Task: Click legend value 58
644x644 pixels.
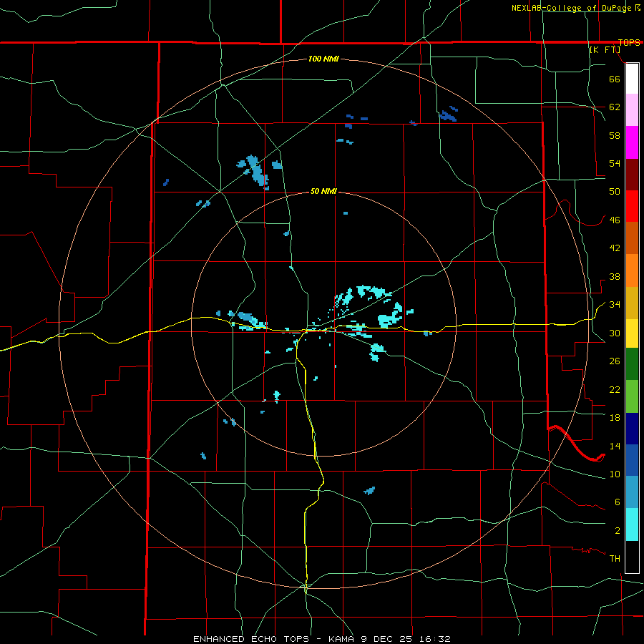Action: point(615,135)
